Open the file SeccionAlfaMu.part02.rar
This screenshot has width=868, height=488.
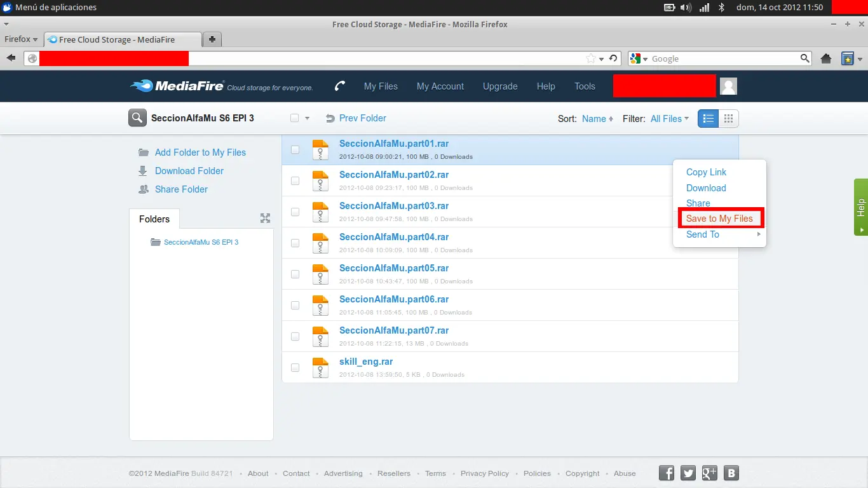[394, 175]
